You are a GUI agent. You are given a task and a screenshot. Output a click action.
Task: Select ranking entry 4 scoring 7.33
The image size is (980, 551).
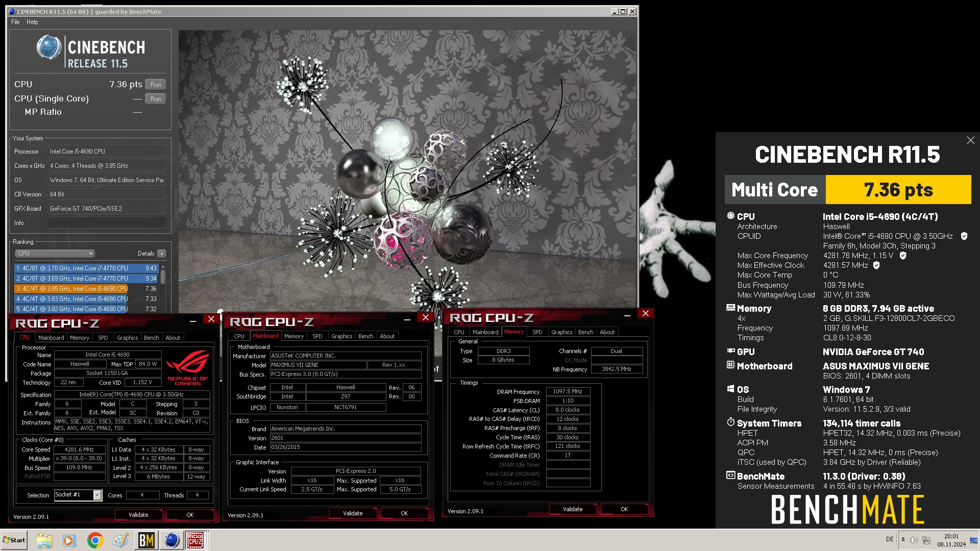(86, 299)
